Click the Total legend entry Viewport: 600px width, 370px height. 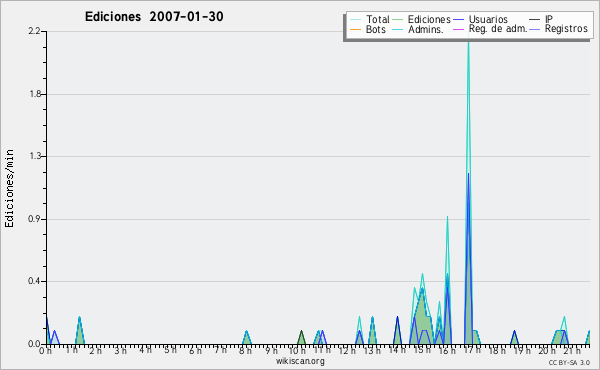pos(370,19)
